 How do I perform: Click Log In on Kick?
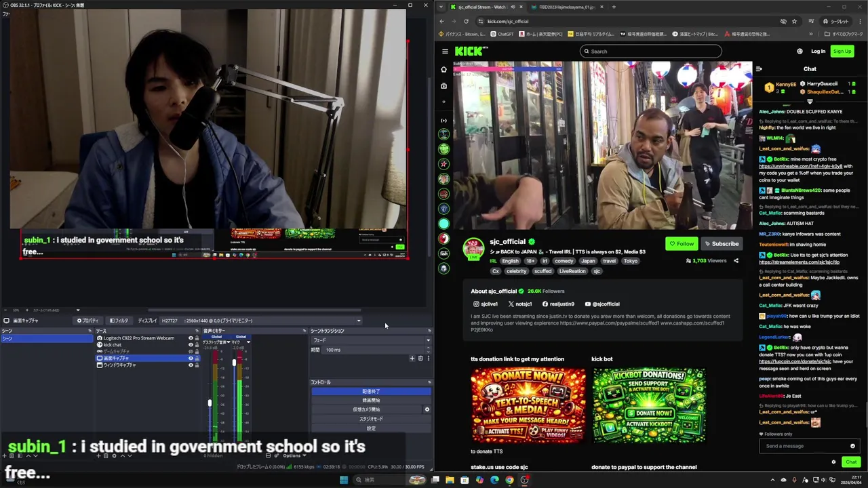click(818, 52)
